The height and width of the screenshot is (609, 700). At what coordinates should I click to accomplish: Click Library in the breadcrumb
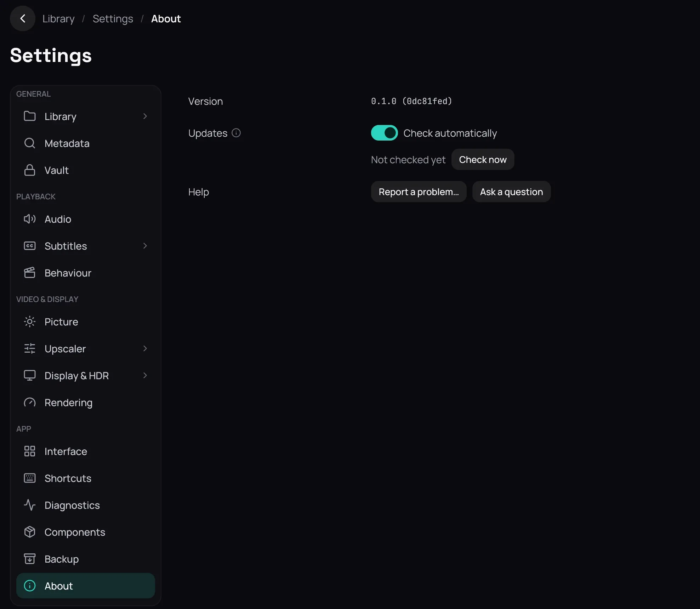coord(58,18)
